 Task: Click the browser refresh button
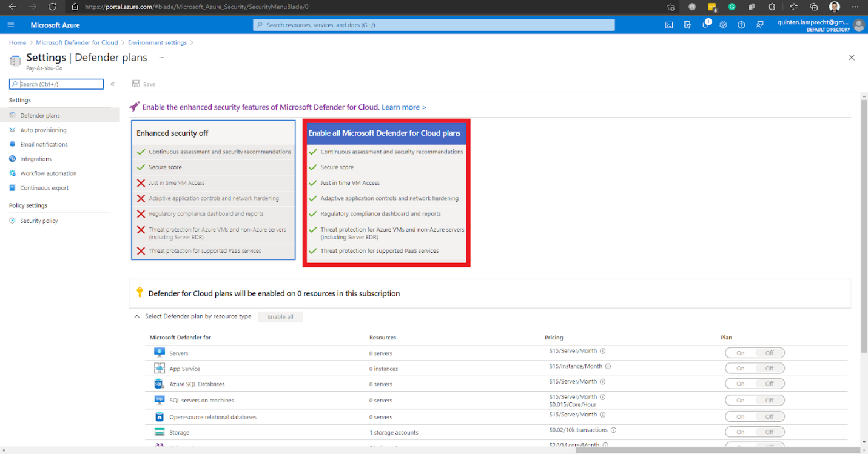52,7
